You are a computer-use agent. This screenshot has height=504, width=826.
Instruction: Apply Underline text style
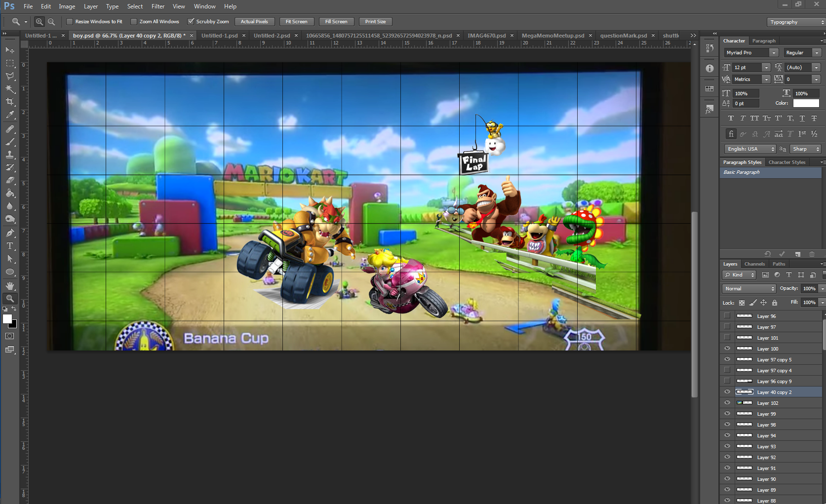click(x=802, y=118)
